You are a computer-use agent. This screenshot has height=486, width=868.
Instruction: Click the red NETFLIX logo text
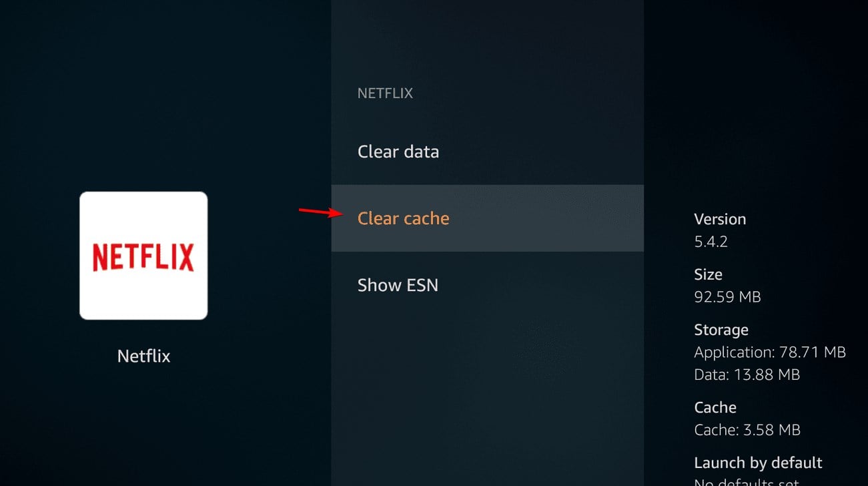[143, 257]
